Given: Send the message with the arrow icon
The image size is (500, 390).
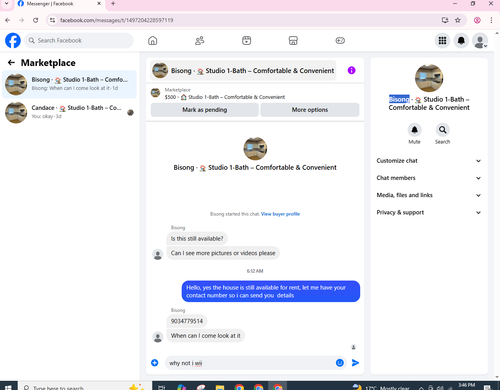Looking at the screenshot, I should point(355,363).
